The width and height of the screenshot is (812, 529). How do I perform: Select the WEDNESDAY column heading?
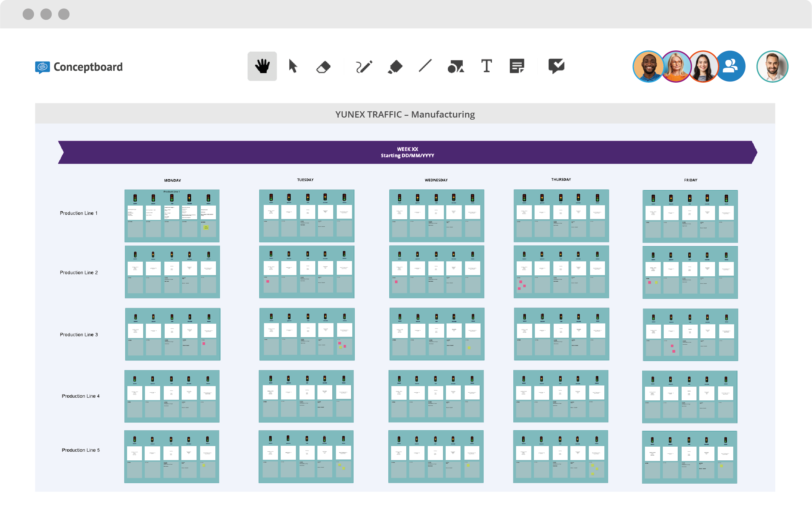click(436, 180)
